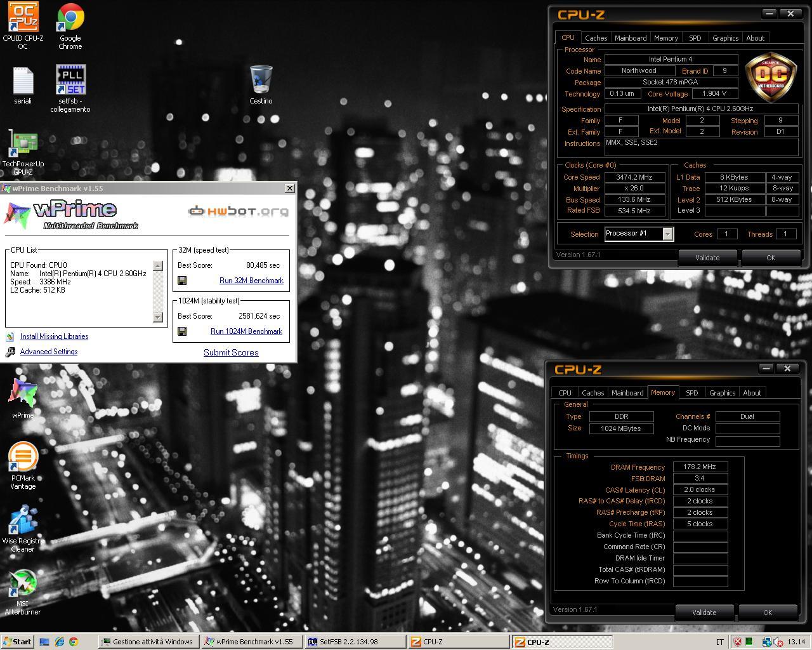Image resolution: width=812 pixels, height=650 pixels.
Task: Click OK in the lower CPU-Z Memory window
Action: (768, 613)
